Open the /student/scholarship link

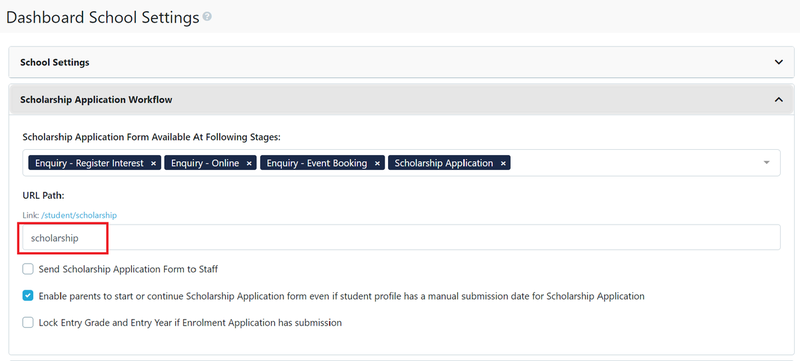79,216
